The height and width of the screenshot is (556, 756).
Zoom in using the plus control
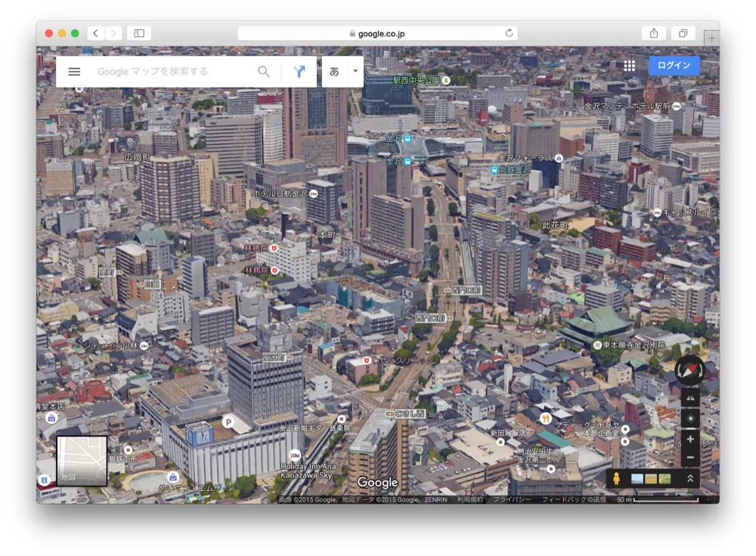692,438
